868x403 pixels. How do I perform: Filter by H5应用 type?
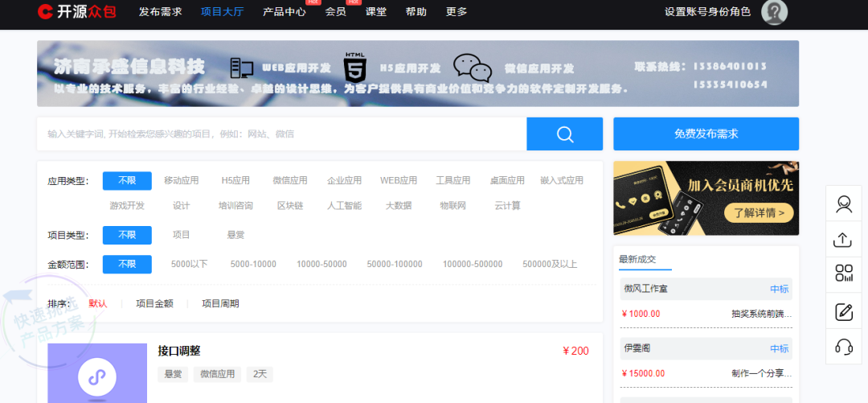pyautogui.click(x=235, y=181)
